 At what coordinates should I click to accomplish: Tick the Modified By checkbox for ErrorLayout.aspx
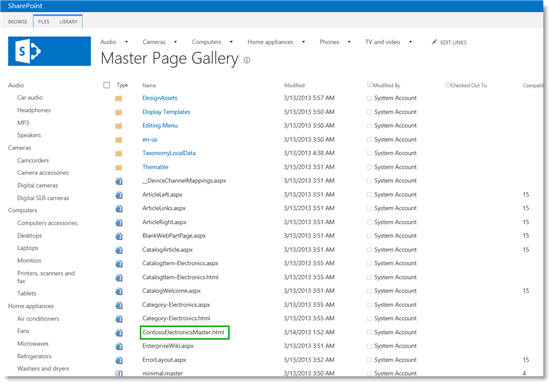(369, 360)
